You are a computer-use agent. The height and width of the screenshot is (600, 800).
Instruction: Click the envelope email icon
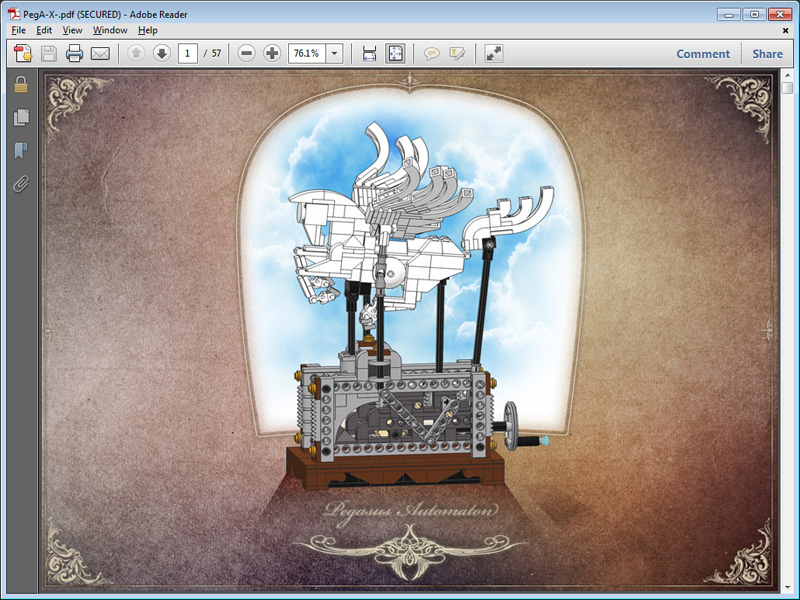[x=100, y=54]
